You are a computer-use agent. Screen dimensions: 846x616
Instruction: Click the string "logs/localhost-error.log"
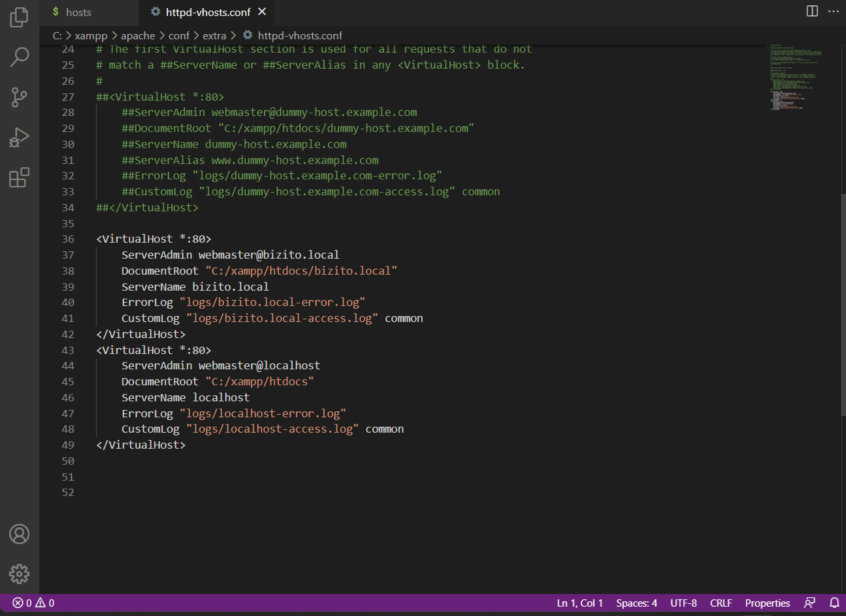(x=263, y=413)
